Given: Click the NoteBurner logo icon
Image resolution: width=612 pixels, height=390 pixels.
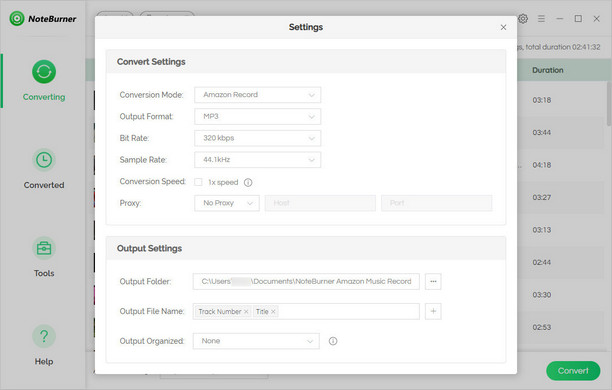Looking at the screenshot, I should click(x=17, y=18).
